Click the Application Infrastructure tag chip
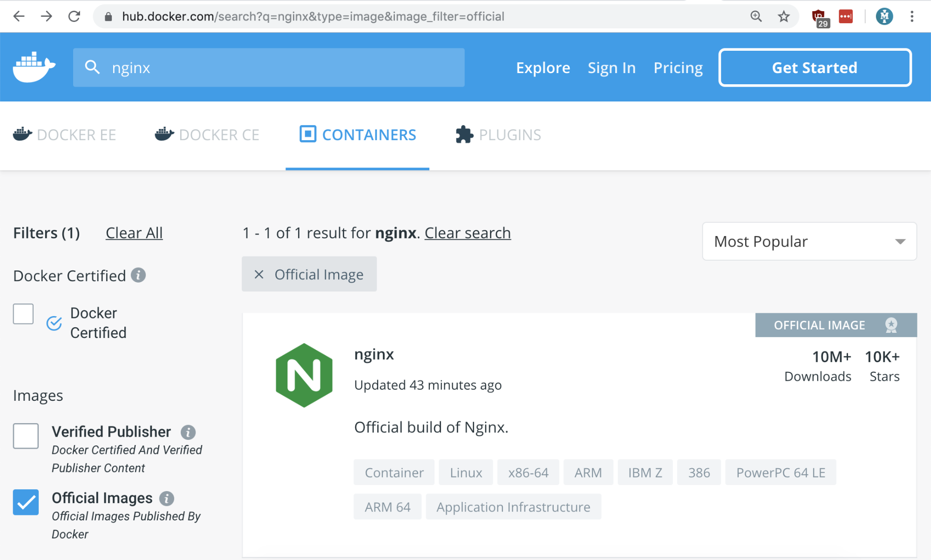The width and height of the screenshot is (931, 560). [x=513, y=507]
